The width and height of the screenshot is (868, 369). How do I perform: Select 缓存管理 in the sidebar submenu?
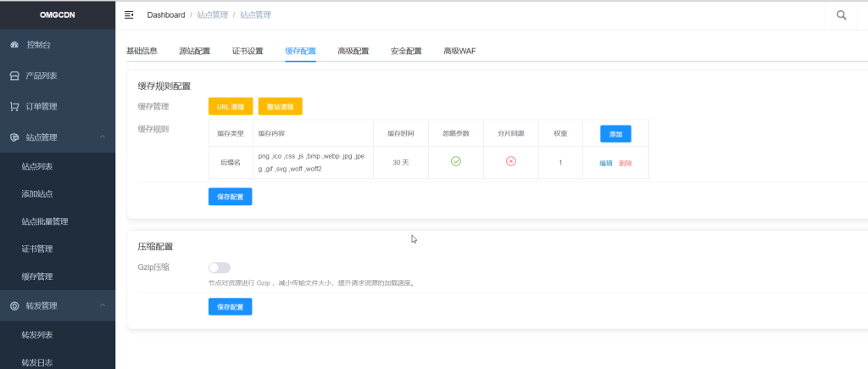[x=37, y=276]
